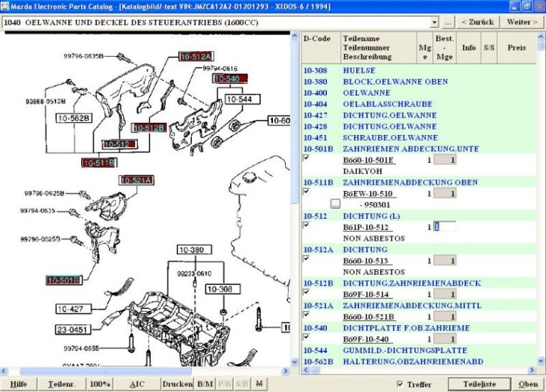546x392 pixels.
Task: Edit the order quantity field for B61P-10-512
Action: (x=444, y=227)
